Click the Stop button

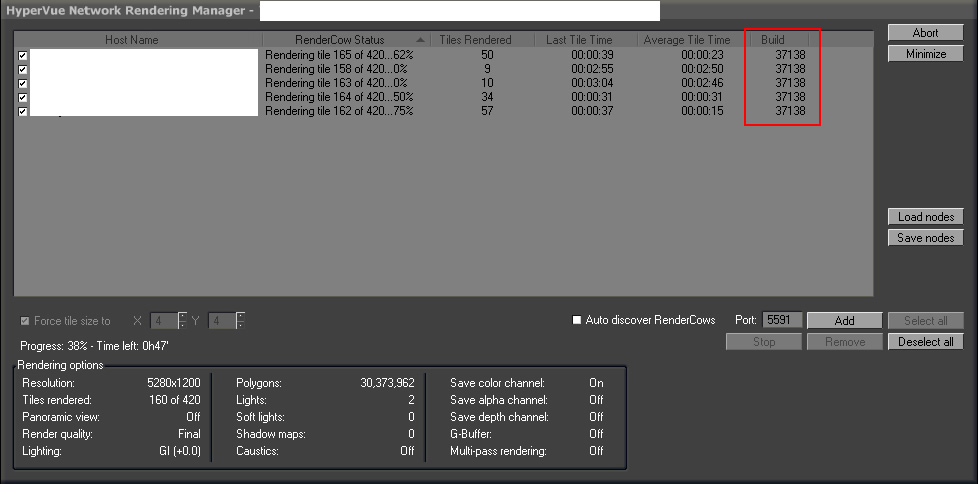(763, 342)
